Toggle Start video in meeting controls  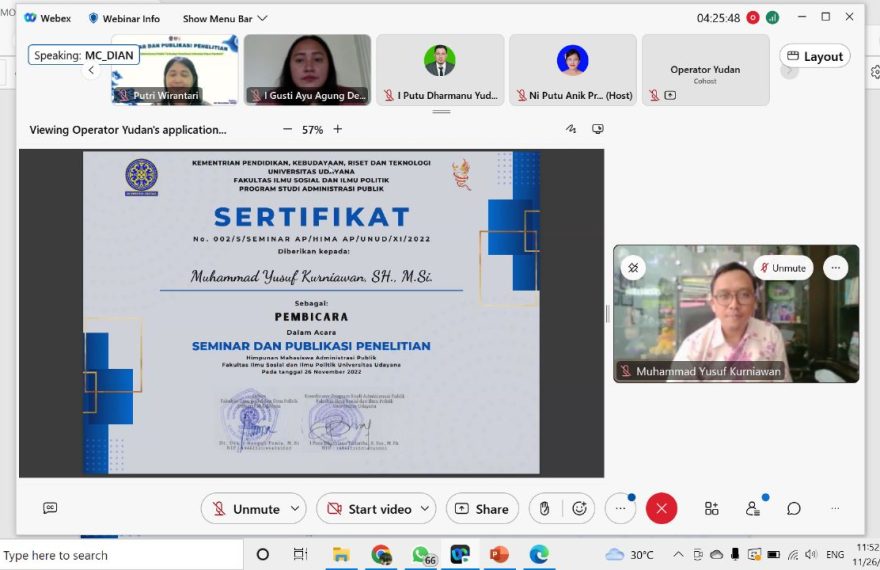pyautogui.click(x=369, y=509)
